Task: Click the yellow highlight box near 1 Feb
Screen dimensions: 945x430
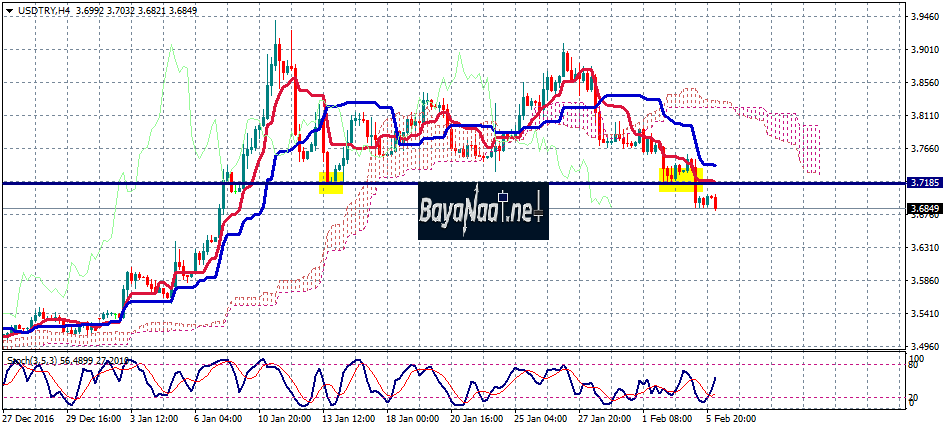Action: [680, 179]
